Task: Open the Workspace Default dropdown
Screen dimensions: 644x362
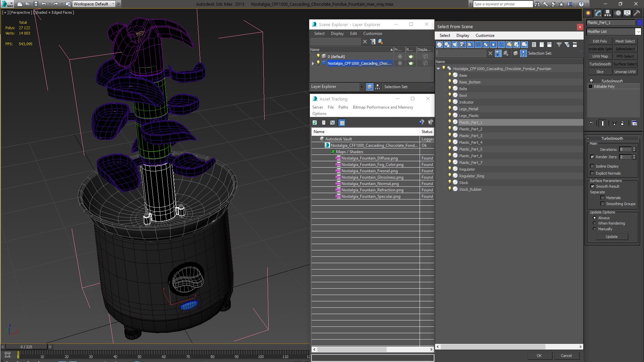Action: tap(94, 4)
